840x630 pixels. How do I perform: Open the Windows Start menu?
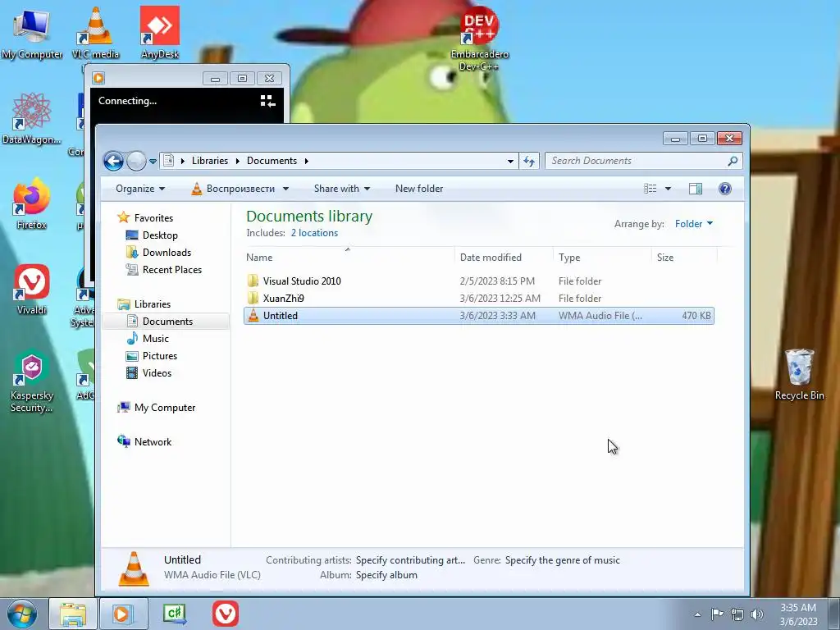click(x=21, y=614)
